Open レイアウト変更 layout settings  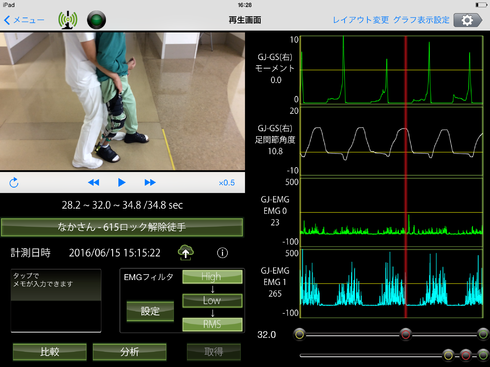[361, 20]
